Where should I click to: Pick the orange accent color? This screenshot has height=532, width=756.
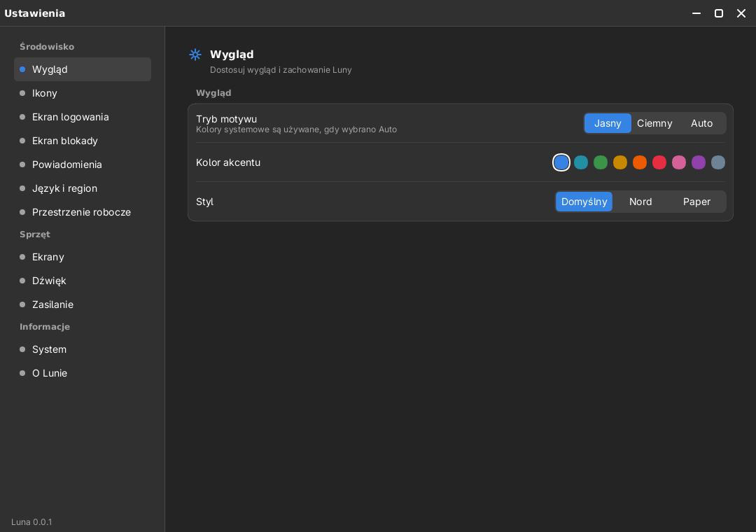[640, 162]
